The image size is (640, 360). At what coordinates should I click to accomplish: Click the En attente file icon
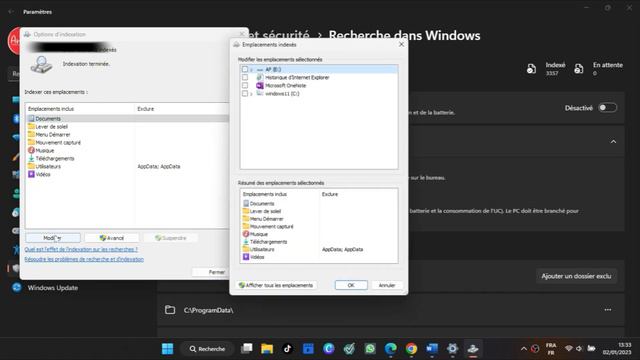click(x=578, y=69)
